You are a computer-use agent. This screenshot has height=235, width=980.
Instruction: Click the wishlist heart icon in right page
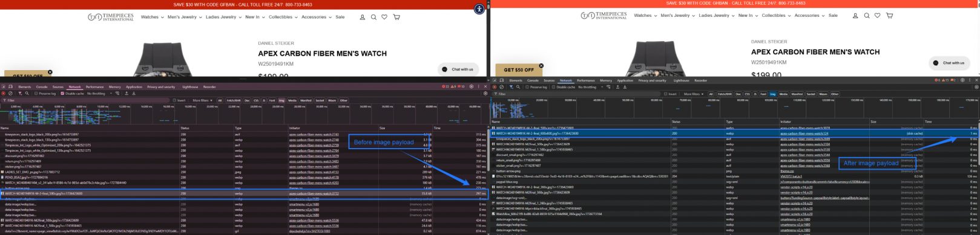pyautogui.click(x=877, y=16)
